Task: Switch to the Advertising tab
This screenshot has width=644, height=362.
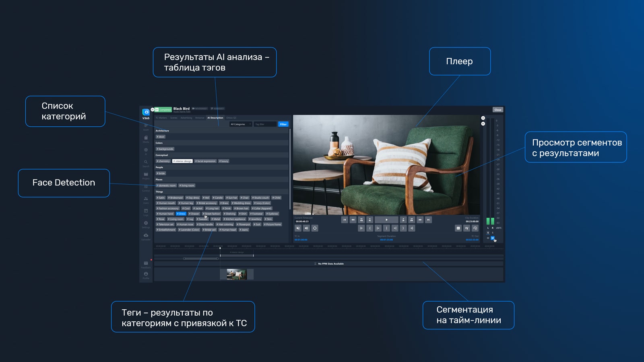Action: click(186, 118)
